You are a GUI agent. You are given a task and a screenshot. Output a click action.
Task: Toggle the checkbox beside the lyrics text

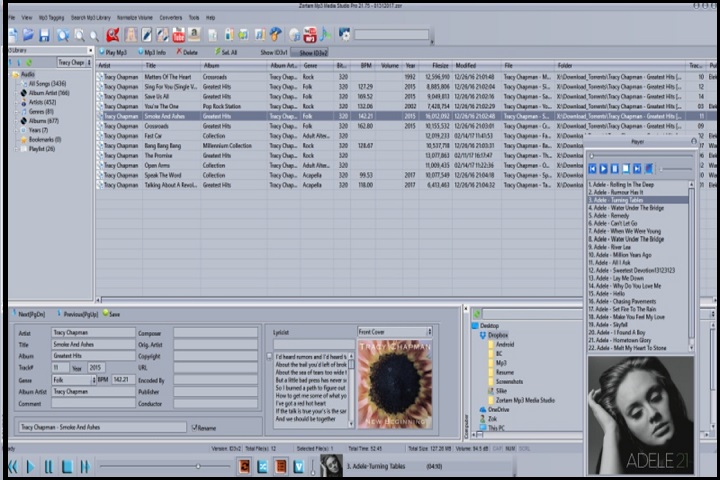[x=269, y=356]
